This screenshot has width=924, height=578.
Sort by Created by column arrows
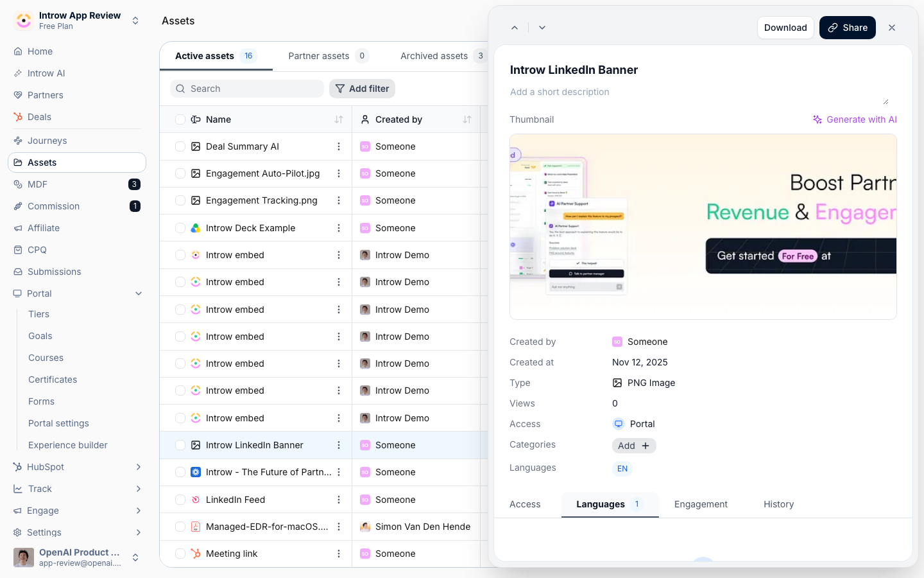pyautogui.click(x=467, y=119)
